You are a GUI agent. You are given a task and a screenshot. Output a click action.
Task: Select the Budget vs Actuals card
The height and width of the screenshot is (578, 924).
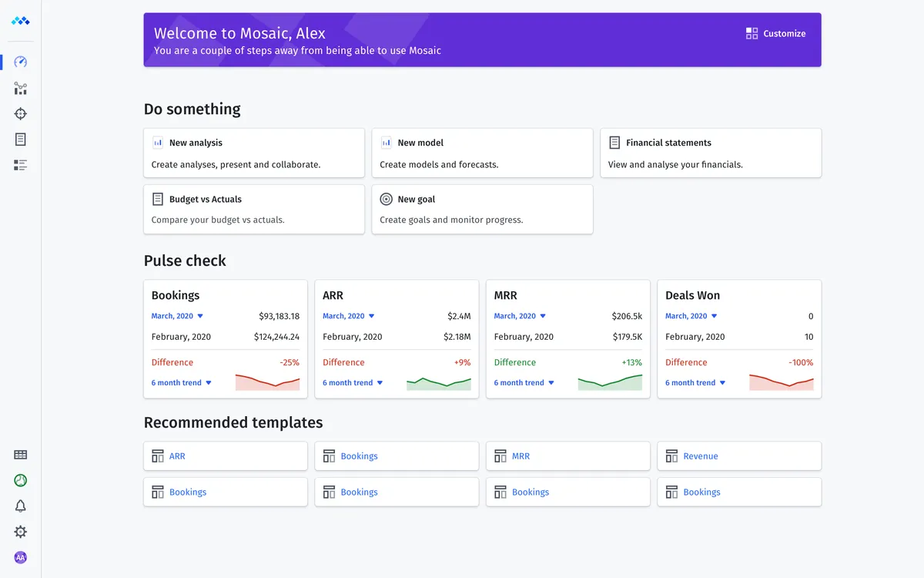click(x=254, y=209)
